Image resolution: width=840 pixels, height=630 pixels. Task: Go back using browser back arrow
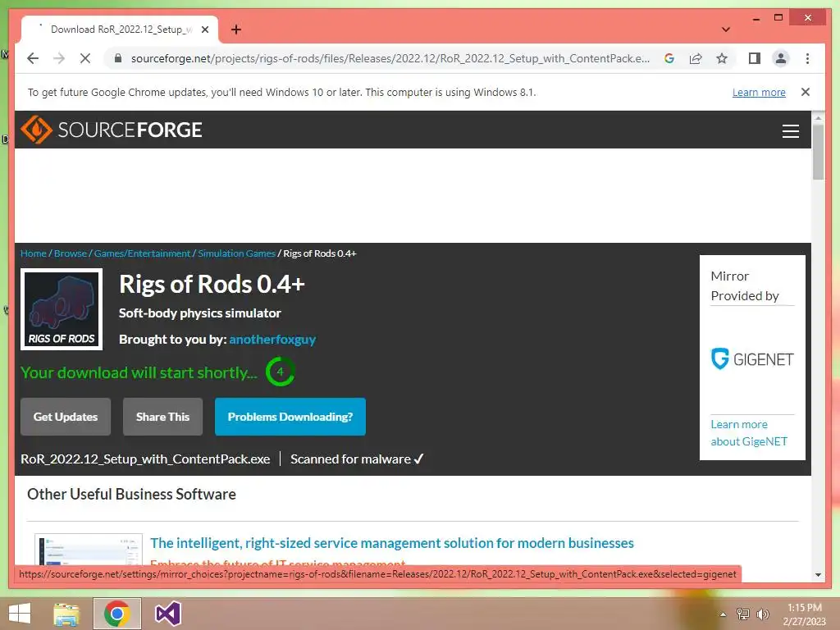[x=33, y=58]
